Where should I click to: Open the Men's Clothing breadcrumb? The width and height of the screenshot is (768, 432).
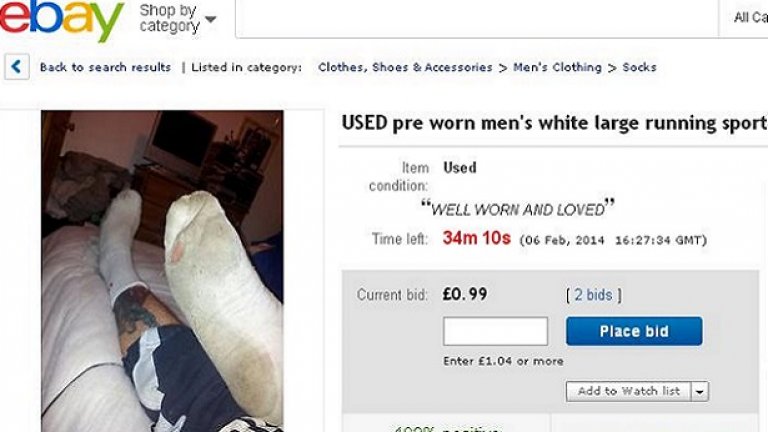coord(557,67)
